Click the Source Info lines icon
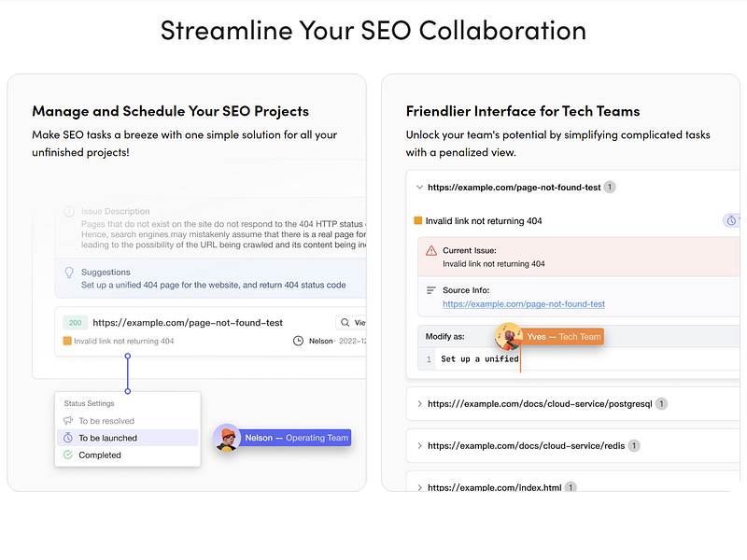This screenshot has width=747, height=560. coord(431,290)
